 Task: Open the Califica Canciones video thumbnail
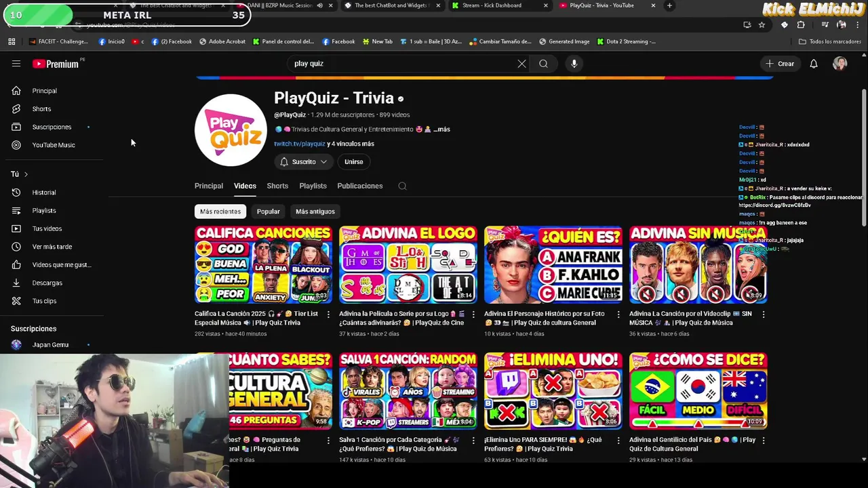(x=263, y=265)
